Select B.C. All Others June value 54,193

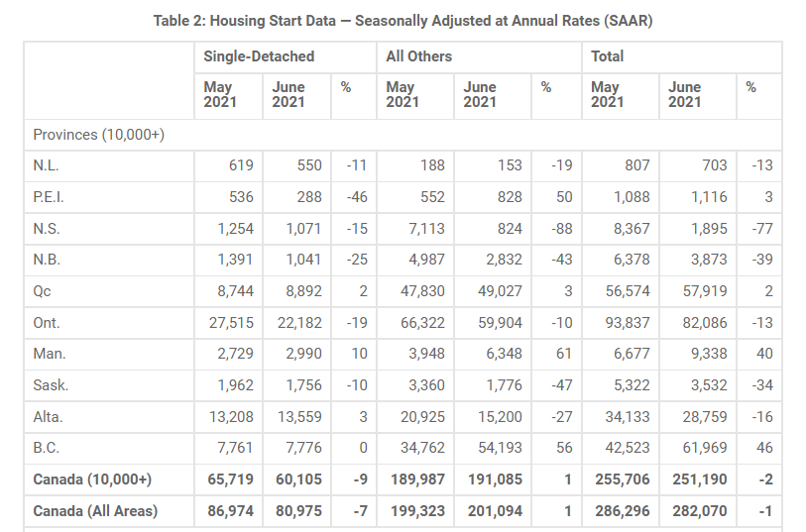pyautogui.click(x=497, y=449)
